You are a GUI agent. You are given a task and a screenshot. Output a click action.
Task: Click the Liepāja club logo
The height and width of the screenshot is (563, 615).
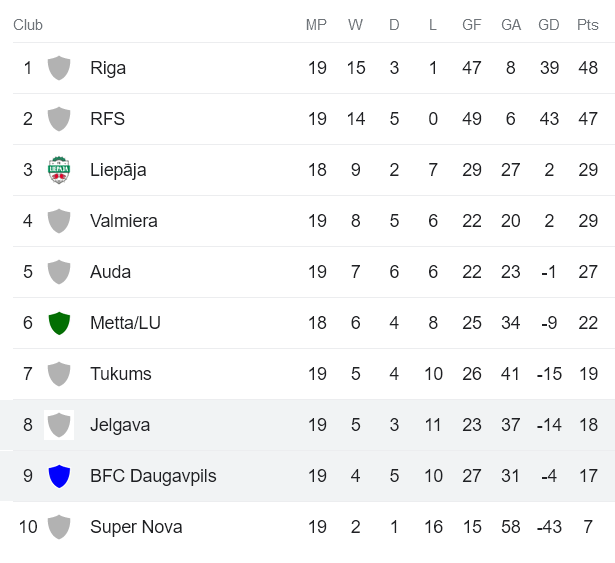pos(59,170)
